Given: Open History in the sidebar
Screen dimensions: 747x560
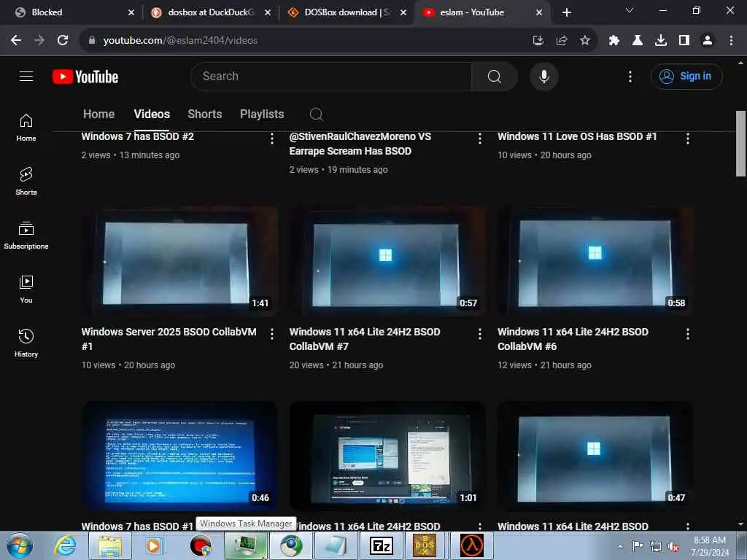Looking at the screenshot, I should click(26, 343).
